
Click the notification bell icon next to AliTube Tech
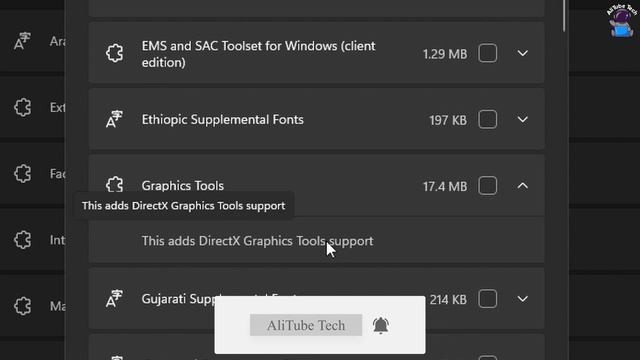click(x=380, y=325)
